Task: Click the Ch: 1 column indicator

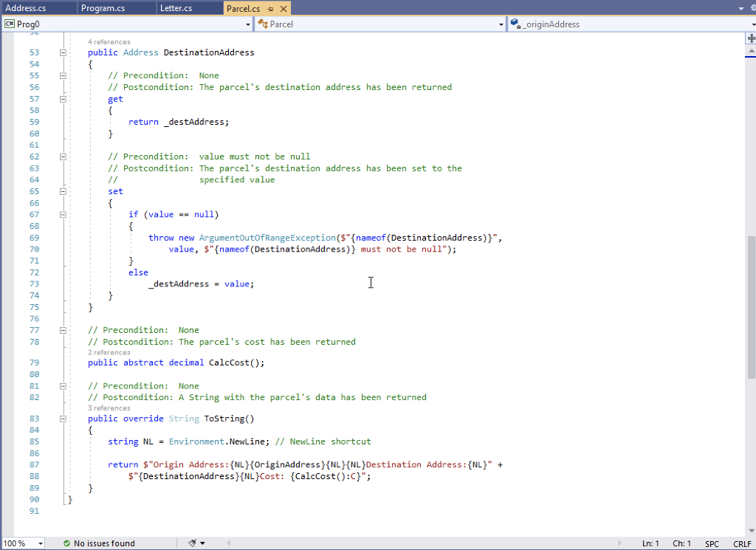Action: point(681,543)
